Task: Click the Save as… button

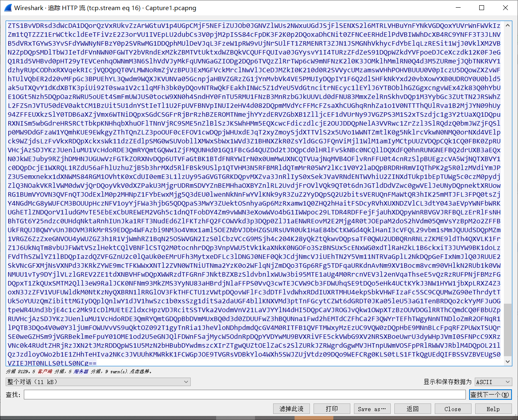Action: 372,409
